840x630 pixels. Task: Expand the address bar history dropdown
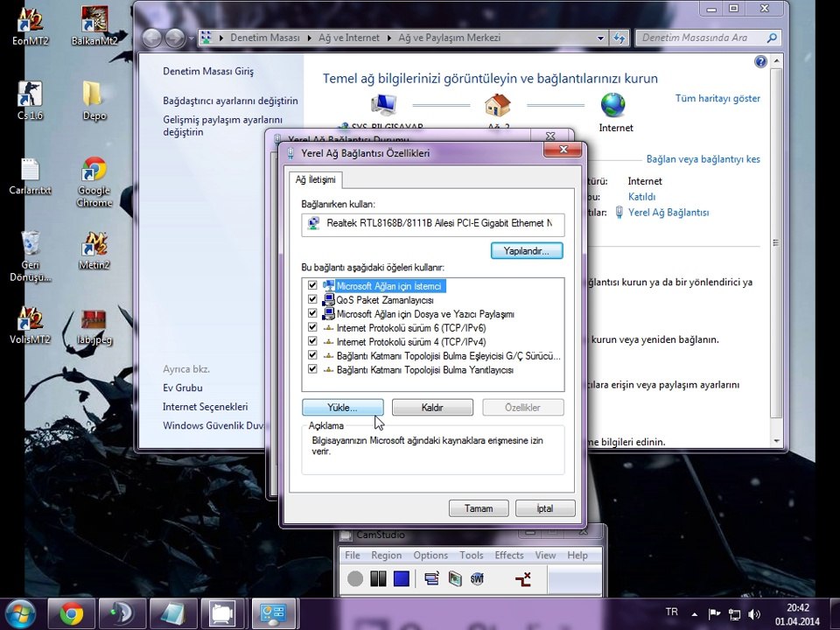[x=600, y=38]
